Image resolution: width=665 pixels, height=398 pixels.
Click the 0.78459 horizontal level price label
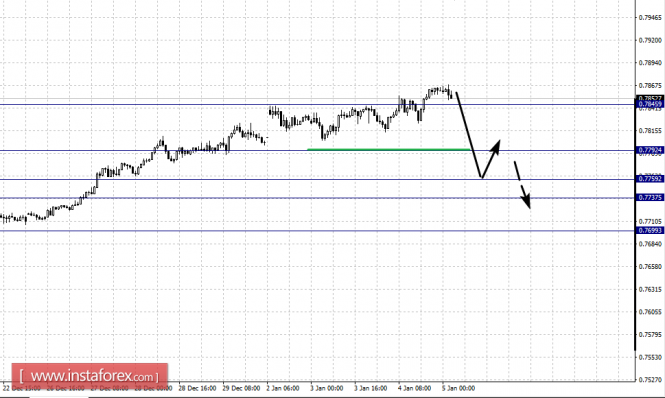click(x=649, y=104)
